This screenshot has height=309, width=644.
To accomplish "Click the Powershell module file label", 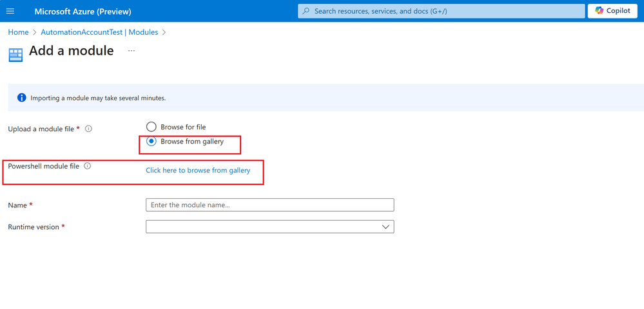I will coord(44,166).
